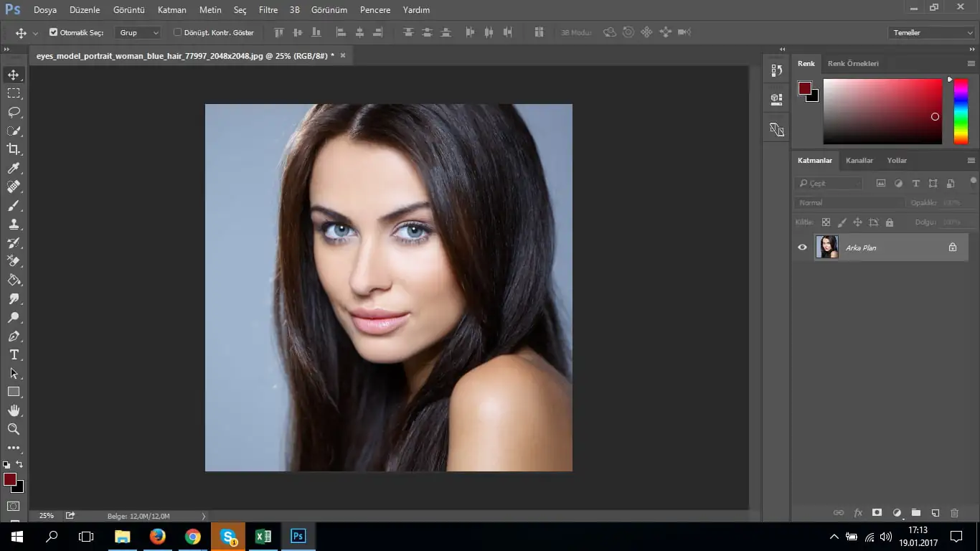Screen dimensions: 980x551
Task: Select the Lasso tool
Action: point(14,112)
